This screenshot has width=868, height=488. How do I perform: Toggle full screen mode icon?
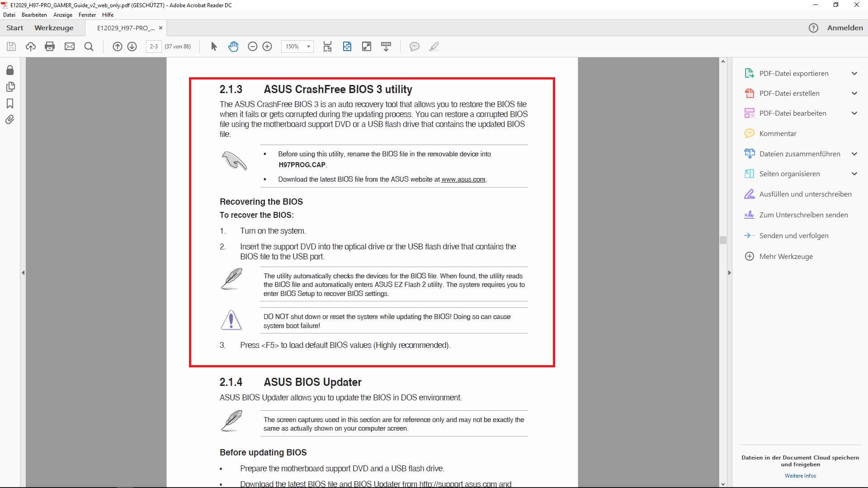[367, 47]
